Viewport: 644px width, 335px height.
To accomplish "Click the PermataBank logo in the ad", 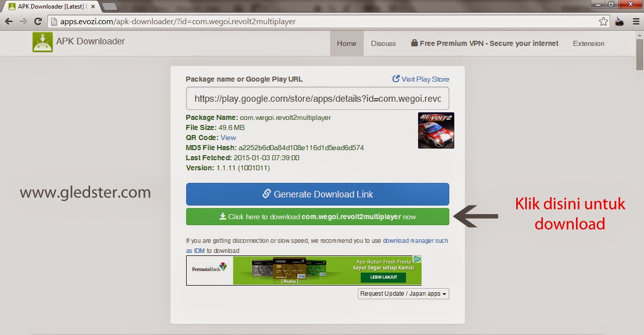I will (x=209, y=268).
